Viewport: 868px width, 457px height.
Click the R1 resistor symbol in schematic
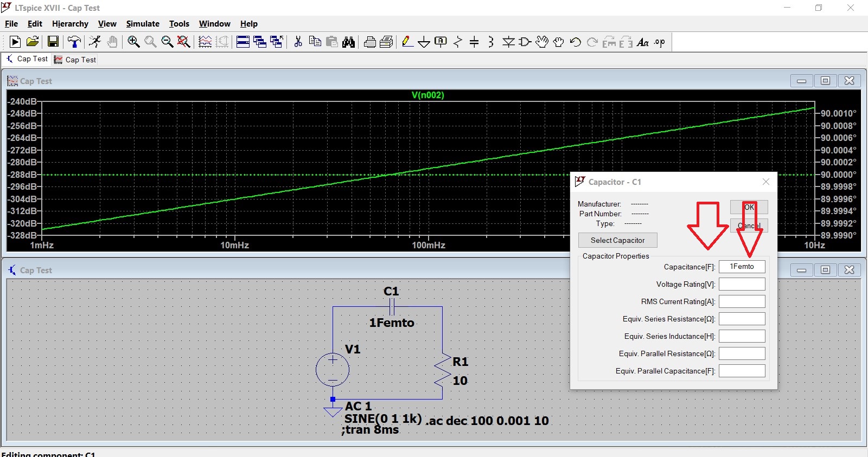tap(443, 370)
